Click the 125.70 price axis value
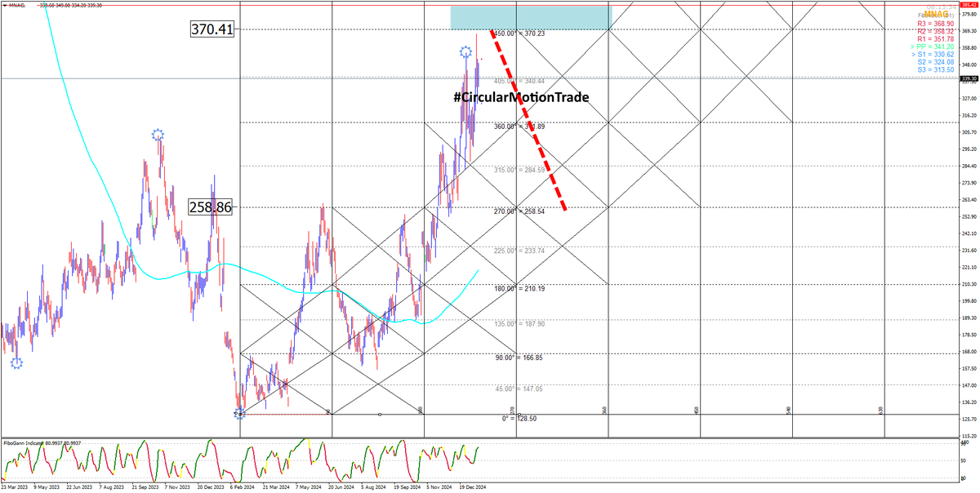980x493 pixels. [969, 420]
